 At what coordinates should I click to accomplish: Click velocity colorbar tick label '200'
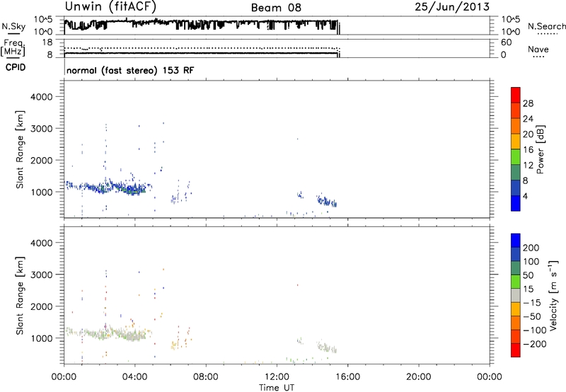(531, 248)
